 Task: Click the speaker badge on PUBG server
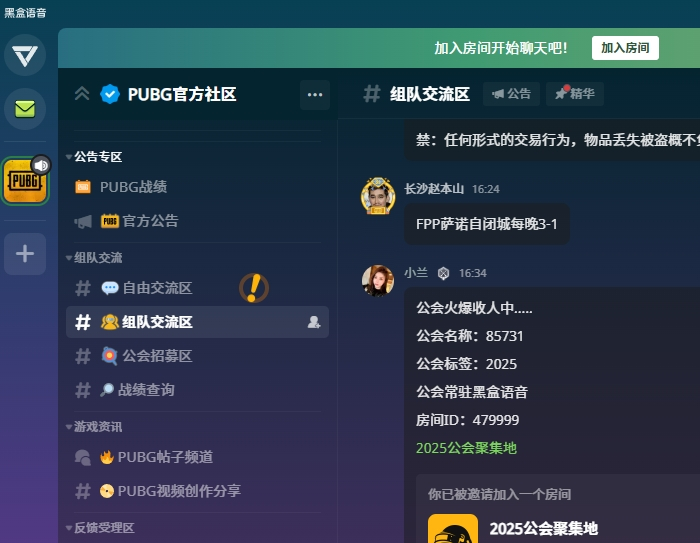pos(41,166)
